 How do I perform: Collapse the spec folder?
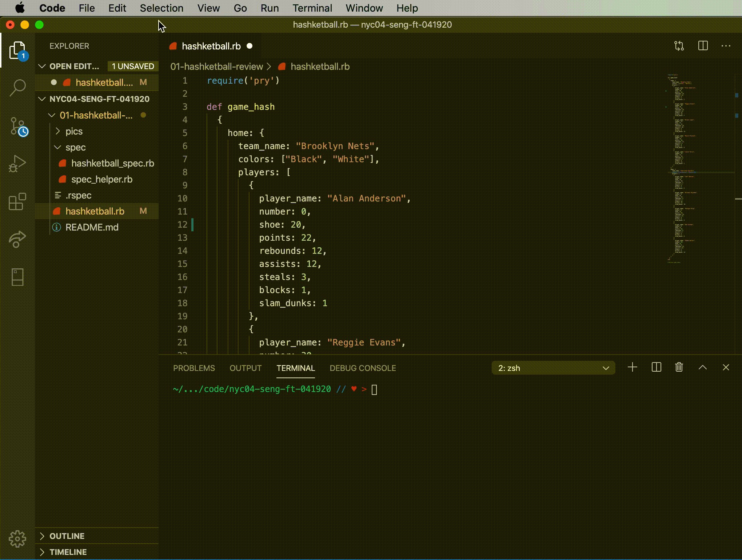(57, 147)
